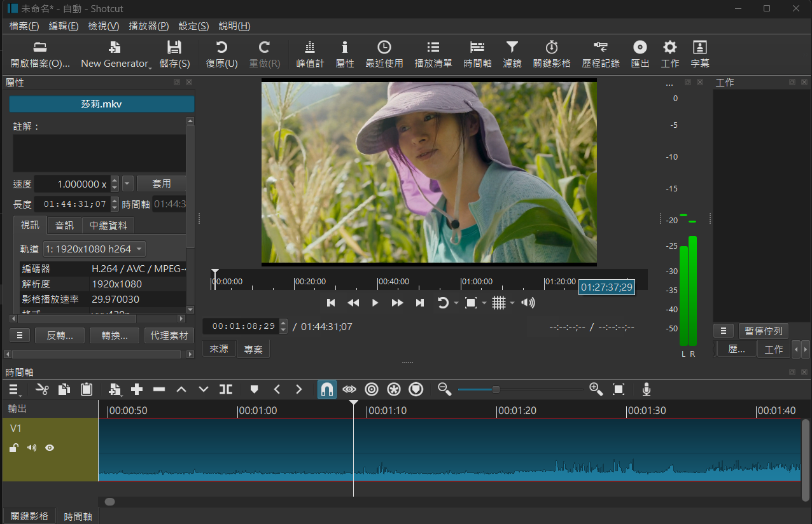
Task: Ripple delete using the minus icon
Action: click(159, 389)
